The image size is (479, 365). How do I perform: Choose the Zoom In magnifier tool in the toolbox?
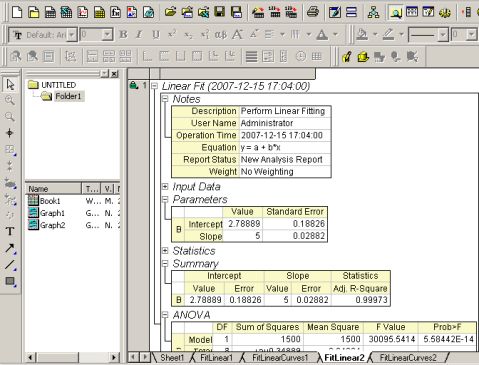point(10,100)
